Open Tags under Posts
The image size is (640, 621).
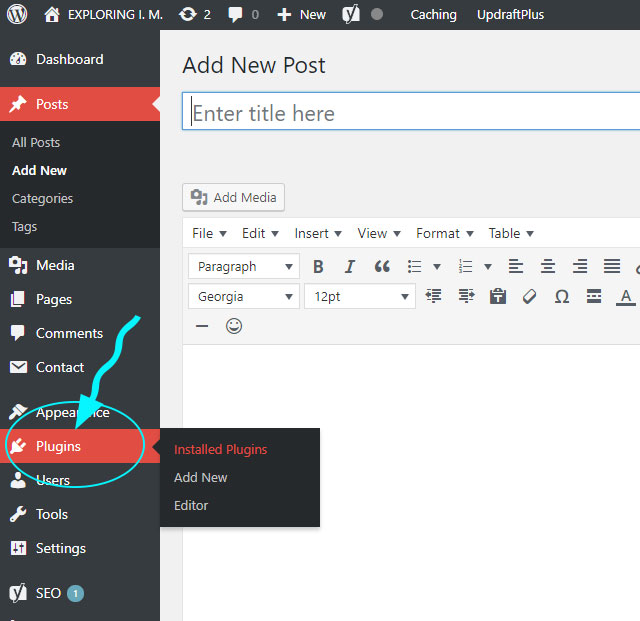point(24,227)
